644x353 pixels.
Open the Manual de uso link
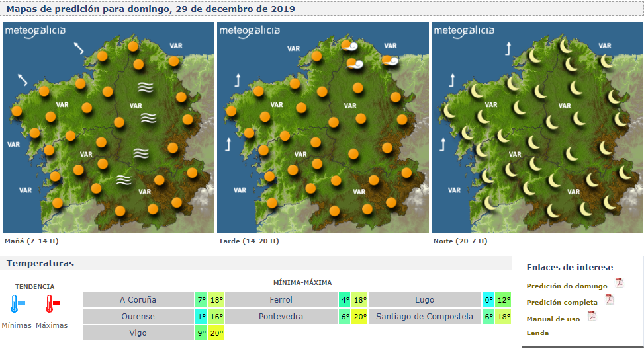point(553,319)
